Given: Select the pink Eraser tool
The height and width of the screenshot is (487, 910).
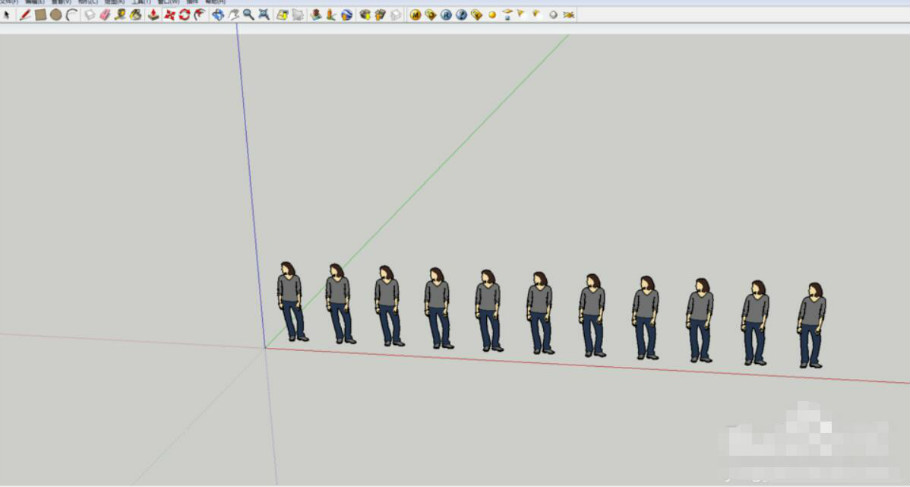Looking at the screenshot, I should coord(105,15).
